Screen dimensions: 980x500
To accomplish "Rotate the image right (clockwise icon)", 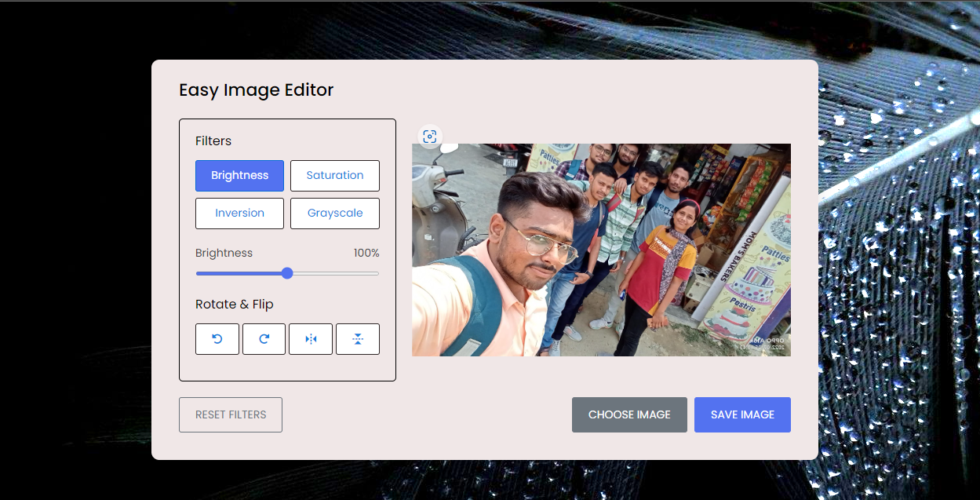I will click(264, 339).
